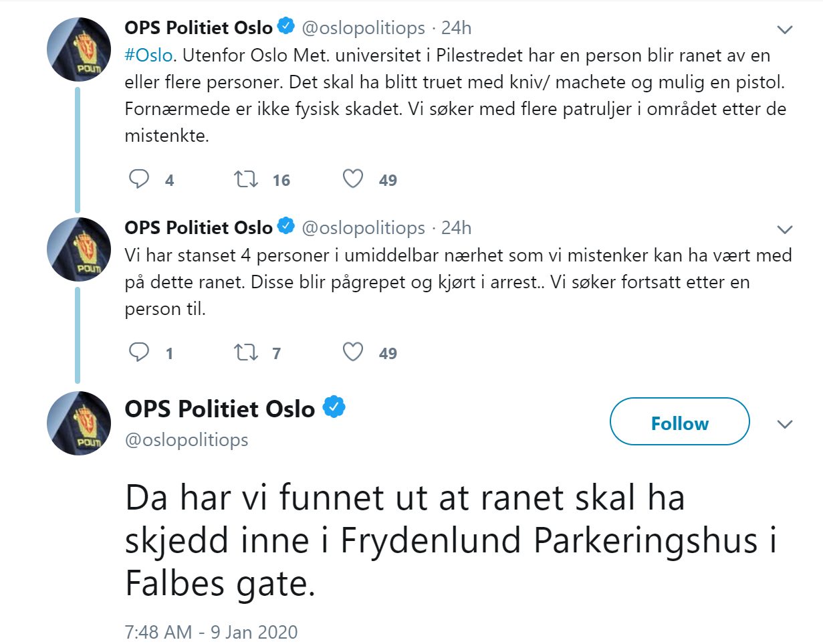
Task: Open the second tweet's options chevron
Action: pos(784,229)
